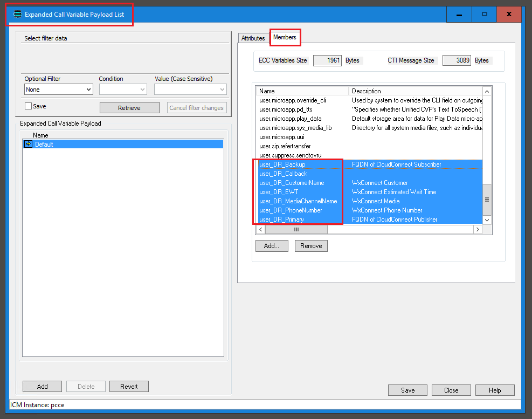The height and width of the screenshot is (419, 532).
Task: Open the Optional Filter dropdown
Action: [59, 90]
